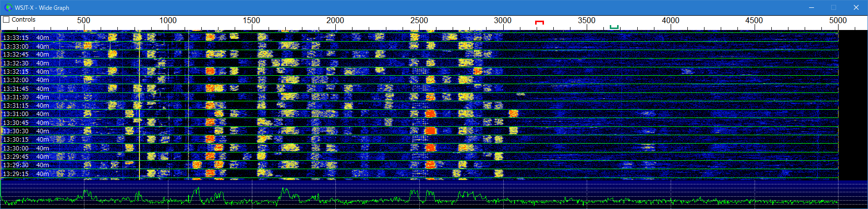The height and width of the screenshot is (209, 868).
Task: Click the 500 Hz label on frequency scale
Action: tap(83, 21)
